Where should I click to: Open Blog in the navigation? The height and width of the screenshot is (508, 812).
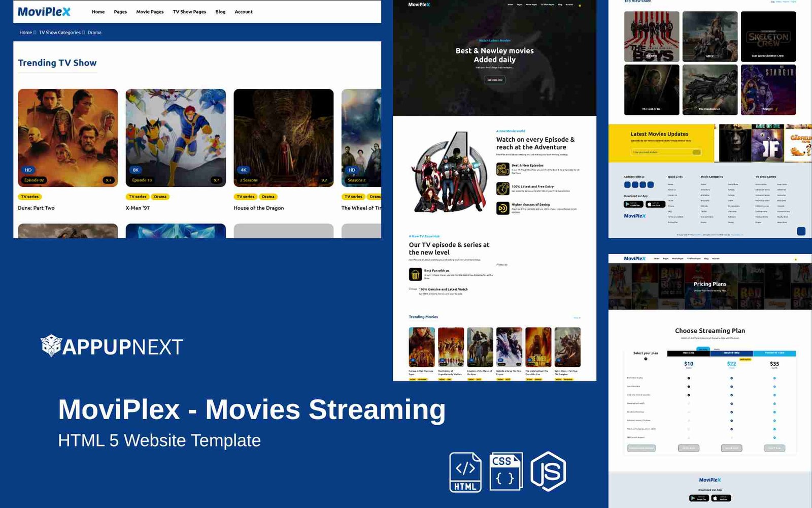[220, 12]
